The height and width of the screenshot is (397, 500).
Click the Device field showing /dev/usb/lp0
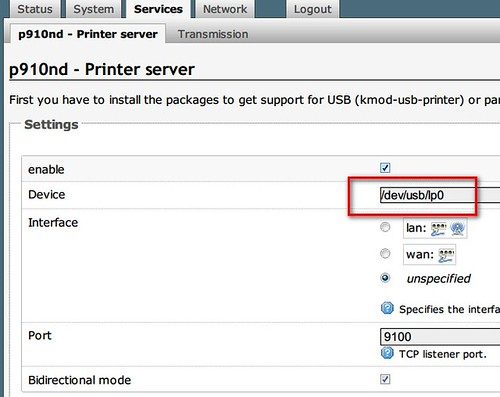click(x=440, y=195)
